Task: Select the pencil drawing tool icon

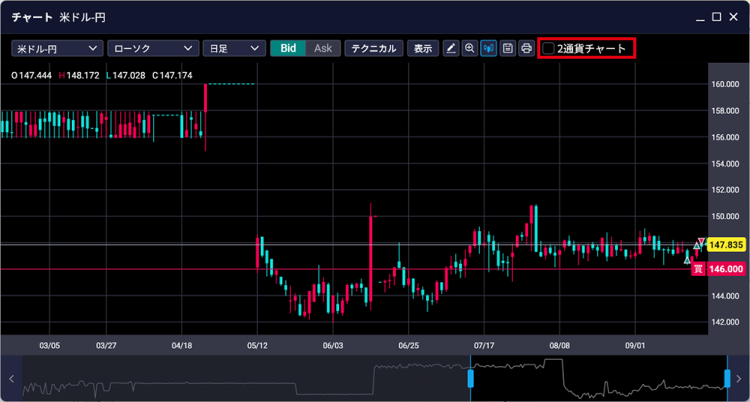Action: pos(451,48)
